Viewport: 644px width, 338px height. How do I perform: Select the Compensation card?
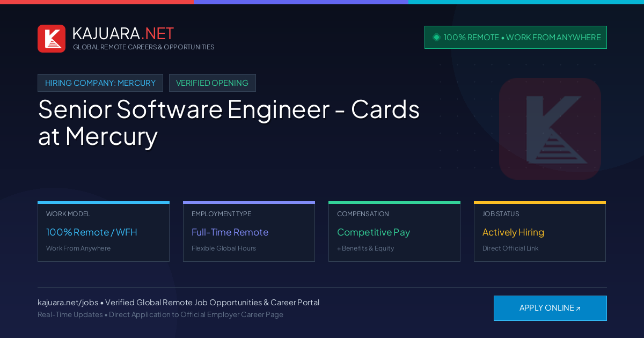(x=394, y=232)
